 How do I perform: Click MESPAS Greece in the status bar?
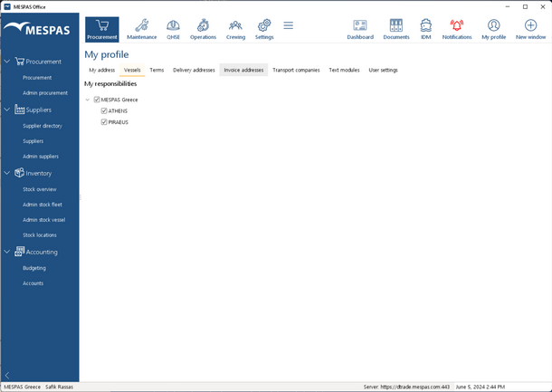tap(23, 387)
